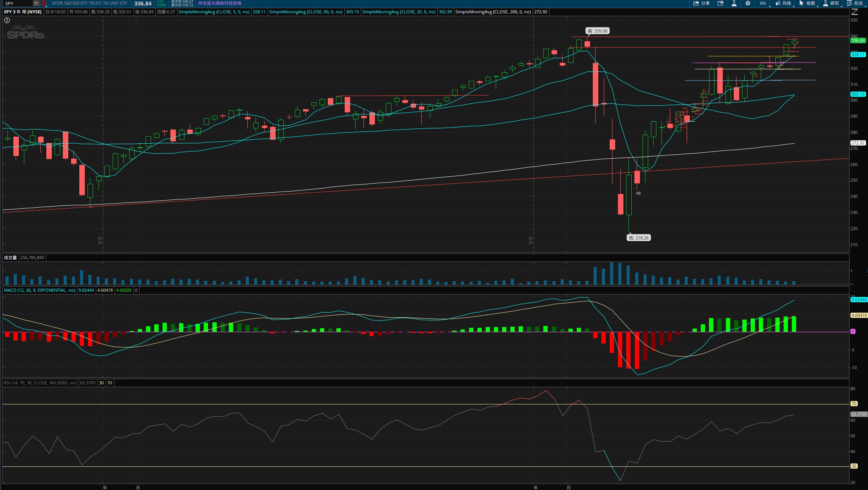Click the MACD 9.02444 axis tag
The image size is (868, 490).
pyautogui.click(x=859, y=300)
